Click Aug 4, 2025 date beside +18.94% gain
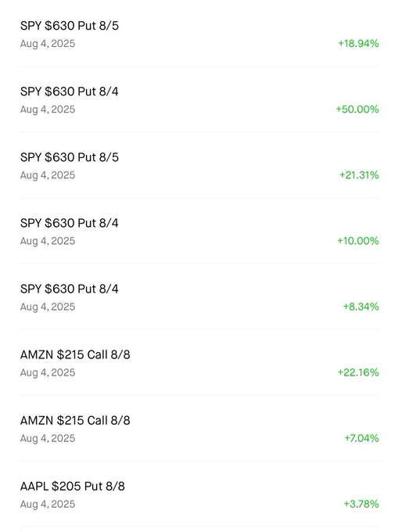 pyautogui.click(x=48, y=44)
